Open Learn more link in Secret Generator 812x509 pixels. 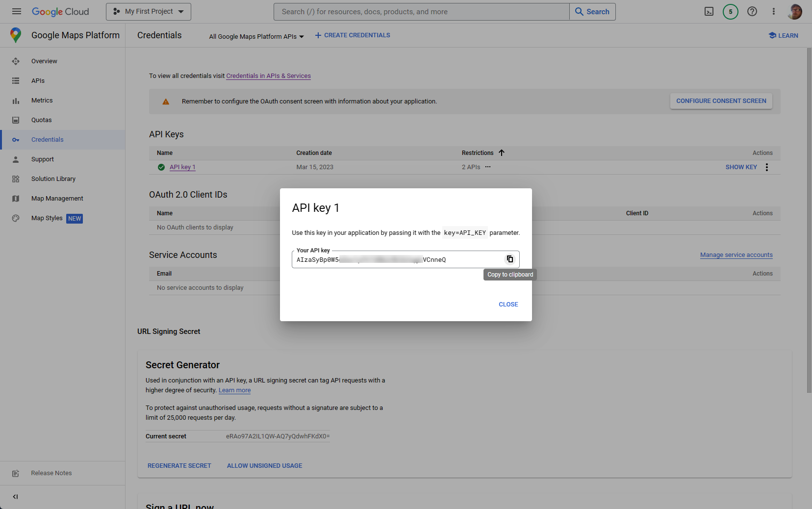coord(234,390)
